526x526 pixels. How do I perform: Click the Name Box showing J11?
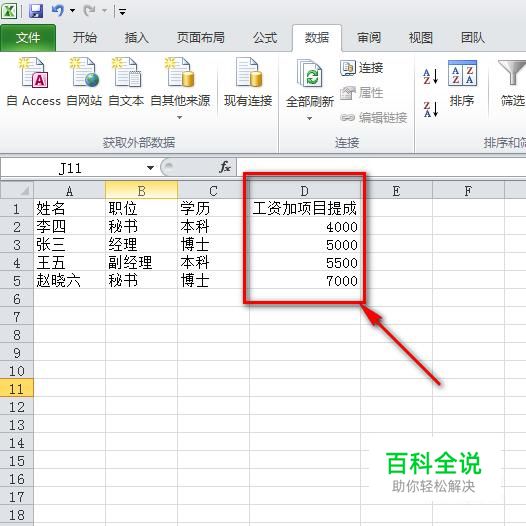point(70,168)
